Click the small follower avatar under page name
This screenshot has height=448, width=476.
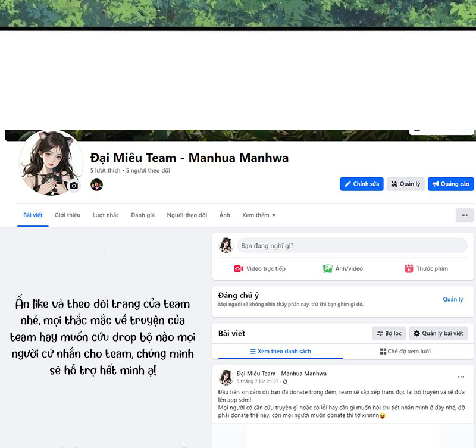tap(96, 184)
